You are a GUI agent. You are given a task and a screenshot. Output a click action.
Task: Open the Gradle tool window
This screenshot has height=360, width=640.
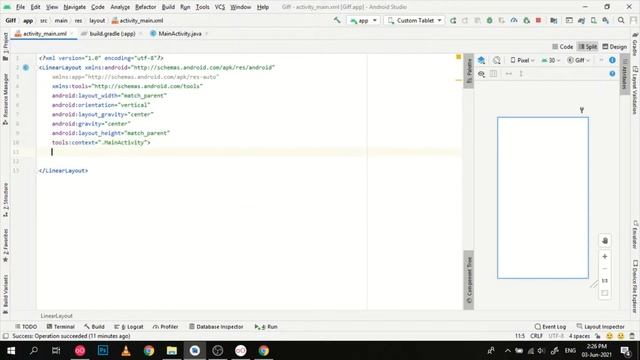coord(635,44)
